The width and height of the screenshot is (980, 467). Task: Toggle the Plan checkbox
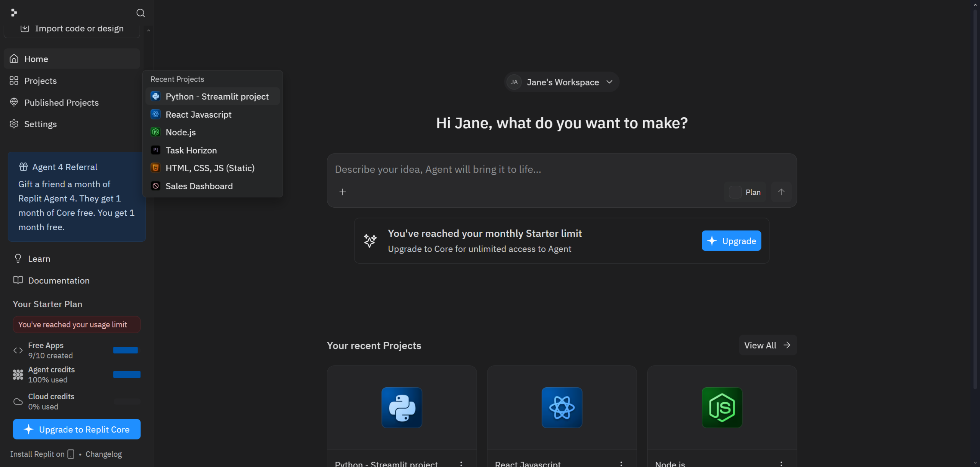[735, 192]
